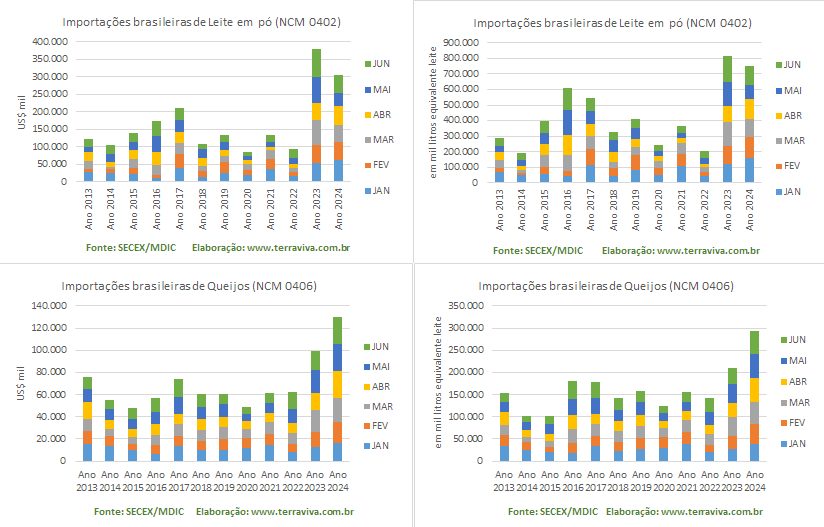This screenshot has height=527, width=824.
Task: Click 'Ano 2024' label in Queijos US$ chart
Action: click(338, 481)
